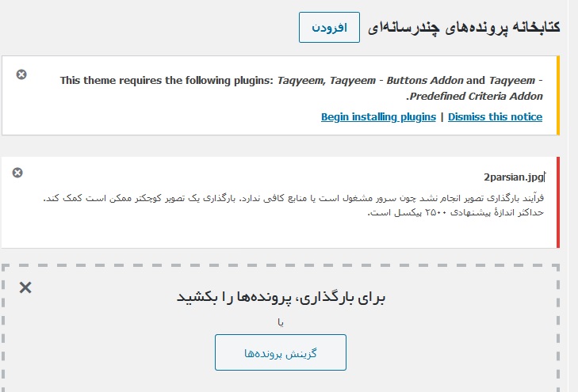Click the گزینش پرونده‌ها select files button
The image size is (578, 392).
point(281,352)
